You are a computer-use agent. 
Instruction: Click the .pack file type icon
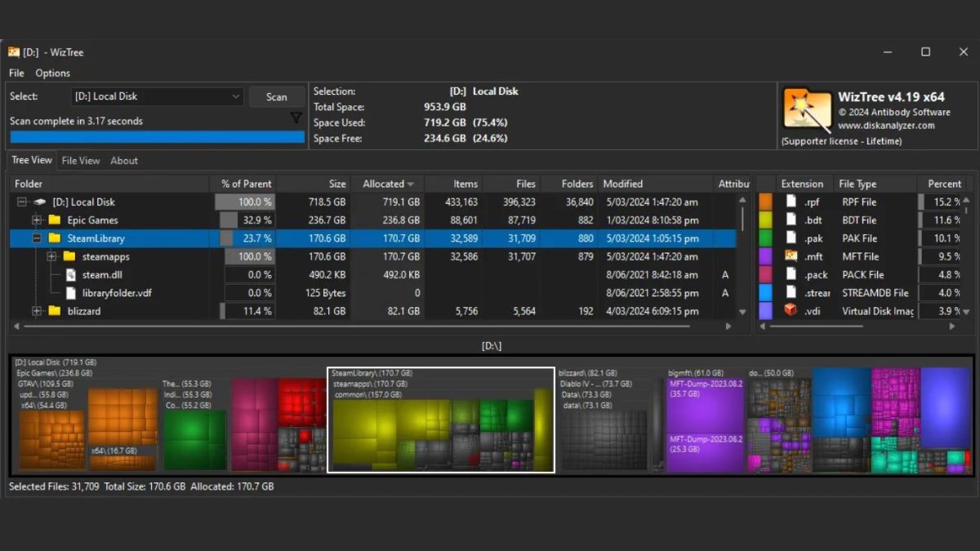(791, 275)
